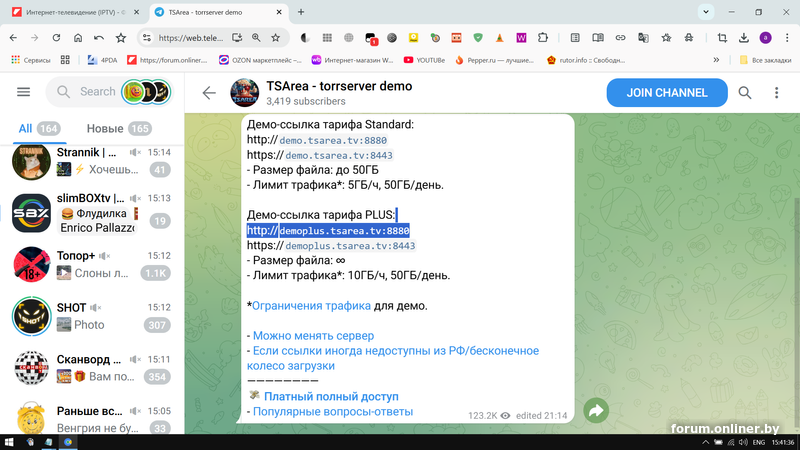Open the forum.onliner bookmark

[167, 60]
